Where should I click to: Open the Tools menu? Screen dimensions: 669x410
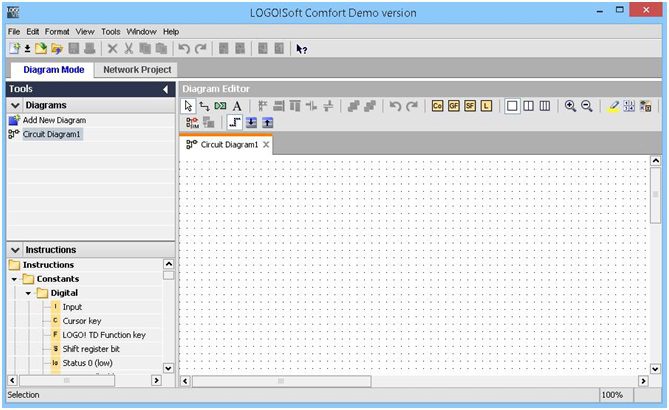[x=111, y=32]
